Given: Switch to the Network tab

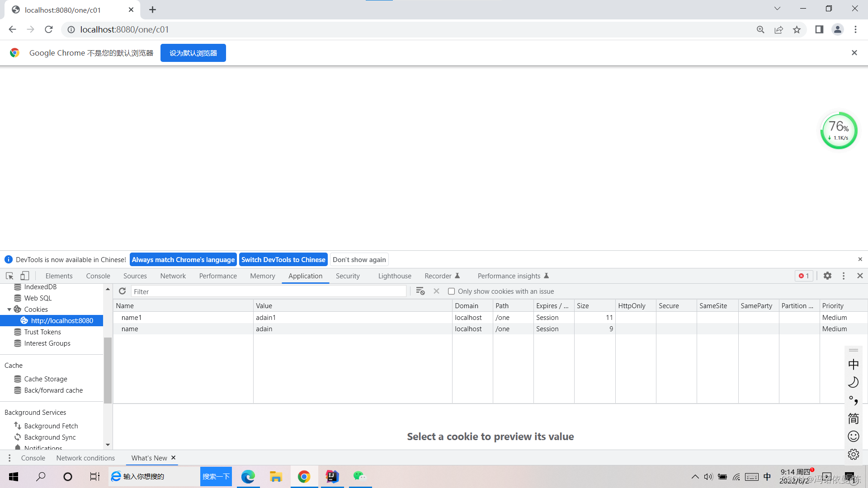Looking at the screenshot, I should [173, 276].
